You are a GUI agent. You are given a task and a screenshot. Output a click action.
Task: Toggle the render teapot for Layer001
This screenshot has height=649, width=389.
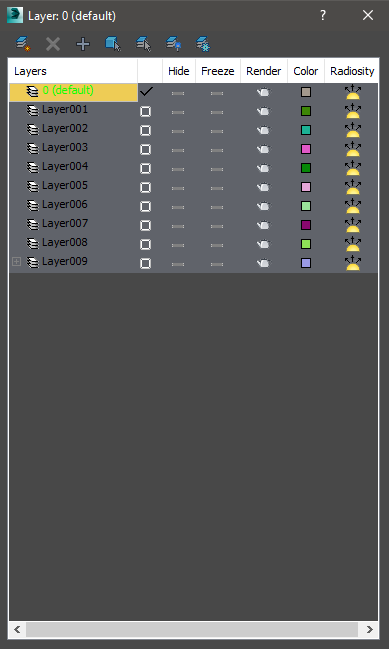[x=263, y=111]
